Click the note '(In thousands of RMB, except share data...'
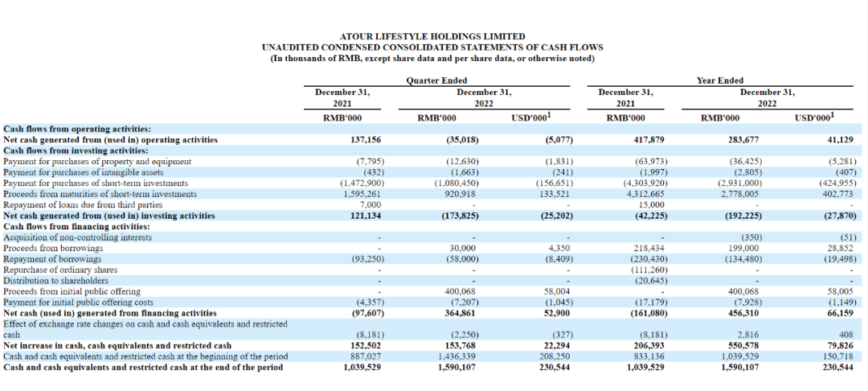This screenshot has height=391, width=868. pos(432,59)
